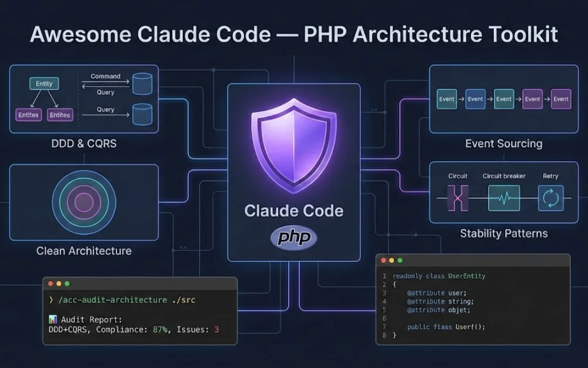
Task: Click the @attribute objet; code line
Action: pyautogui.click(x=439, y=310)
